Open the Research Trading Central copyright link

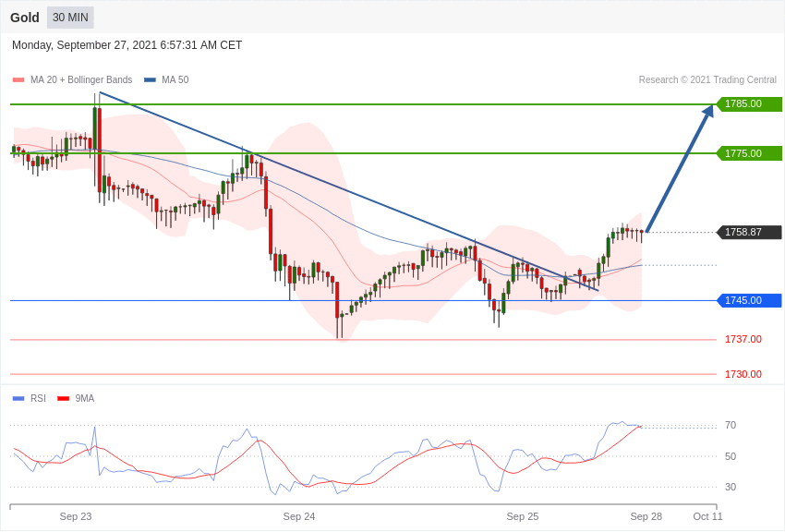point(707,80)
